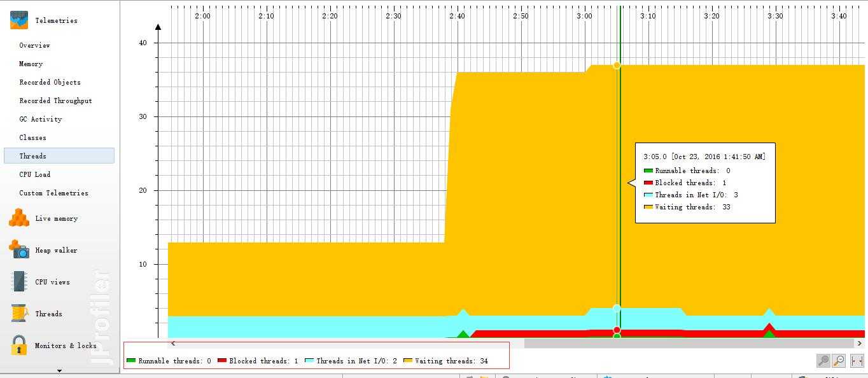Click the Monitors & locks label
This screenshot has height=378, width=868.
click(x=66, y=346)
